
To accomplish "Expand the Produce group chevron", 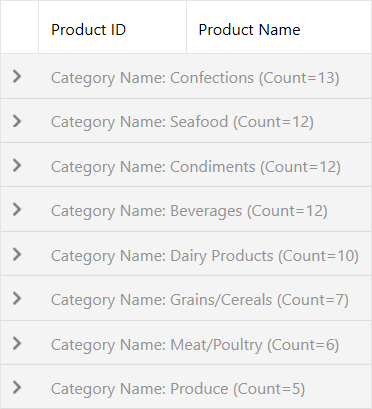I will [x=17, y=387].
